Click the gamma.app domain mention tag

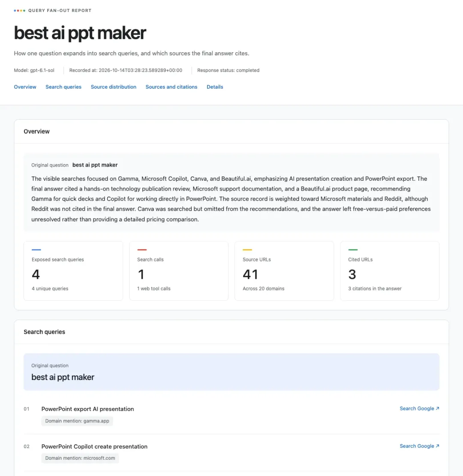[77, 421]
